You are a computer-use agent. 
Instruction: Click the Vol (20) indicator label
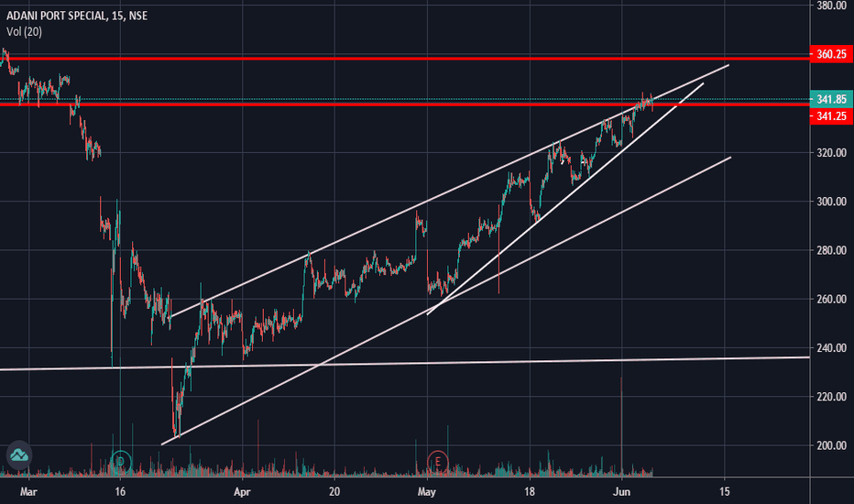pyautogui.click(x=24, y=31)
